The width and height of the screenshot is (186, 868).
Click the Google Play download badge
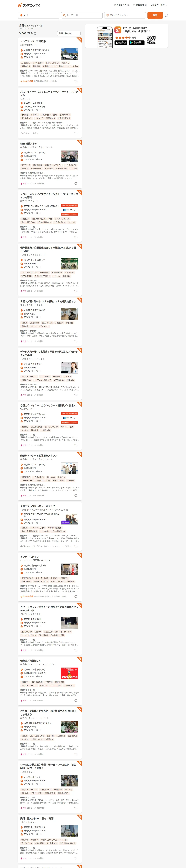(137, 42)
